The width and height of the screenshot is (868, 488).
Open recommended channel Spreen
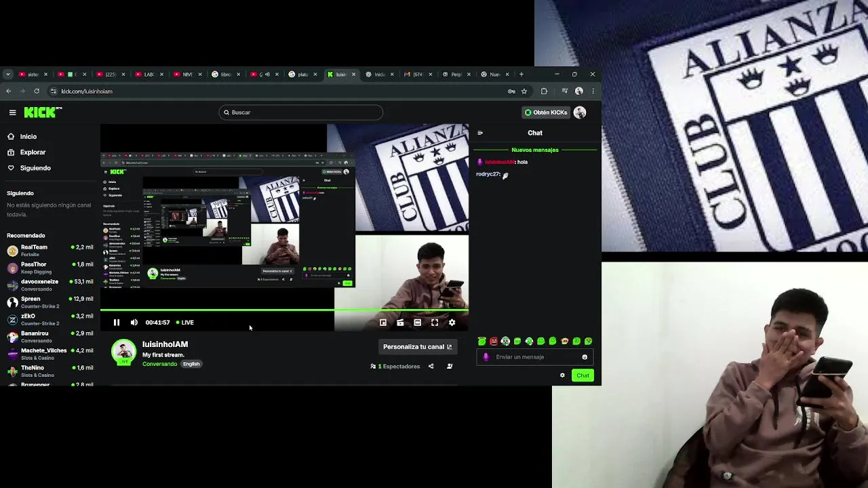[50, 302]
